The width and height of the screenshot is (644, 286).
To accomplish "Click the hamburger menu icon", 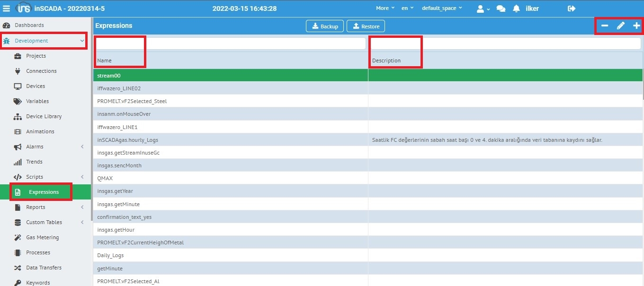I will pyautogui.click(x=7, y=9).
